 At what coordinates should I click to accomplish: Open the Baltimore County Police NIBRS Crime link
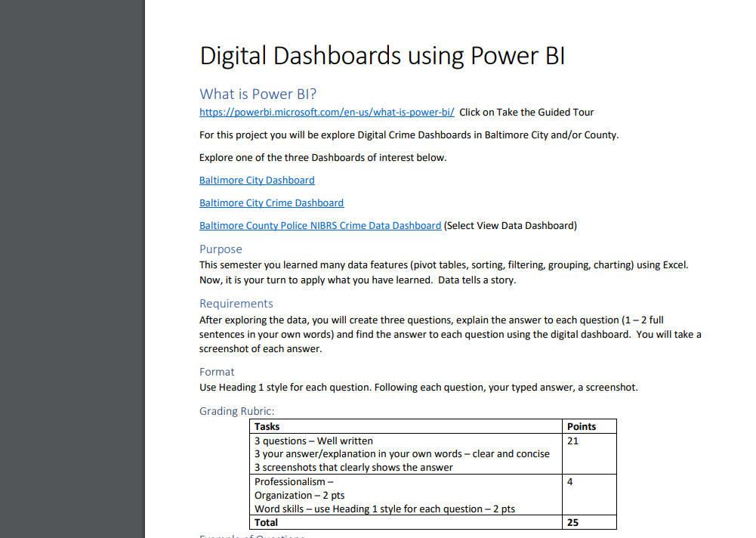pyautogui.click(x=319, y=225)
